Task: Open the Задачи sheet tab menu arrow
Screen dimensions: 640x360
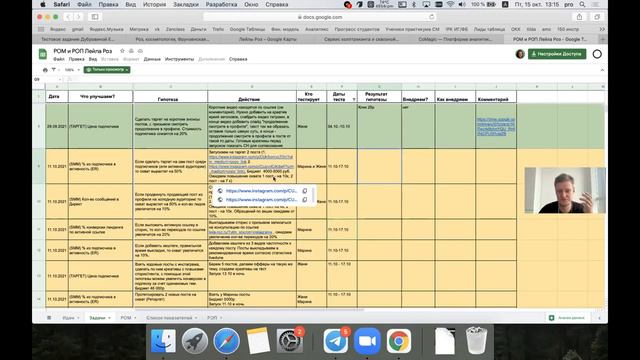Action: (109, 318)
